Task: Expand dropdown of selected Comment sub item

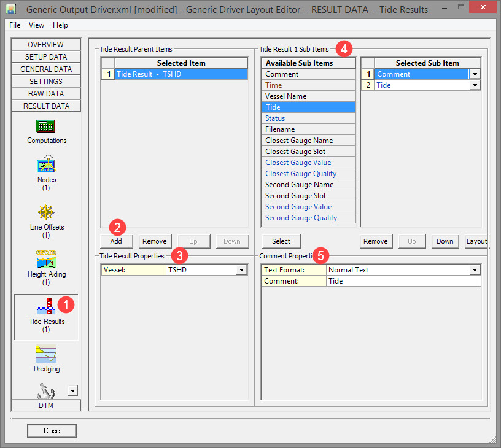Action: [x=475, y=74]
